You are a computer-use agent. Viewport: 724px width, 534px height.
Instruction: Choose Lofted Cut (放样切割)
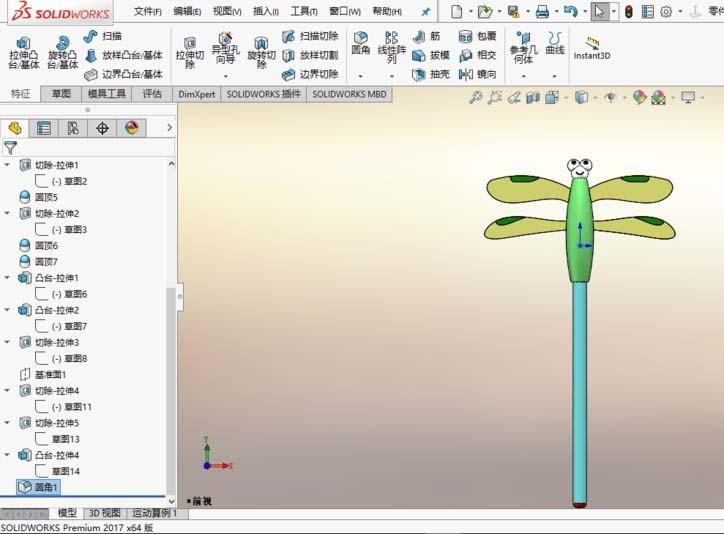tap(310, 55)
